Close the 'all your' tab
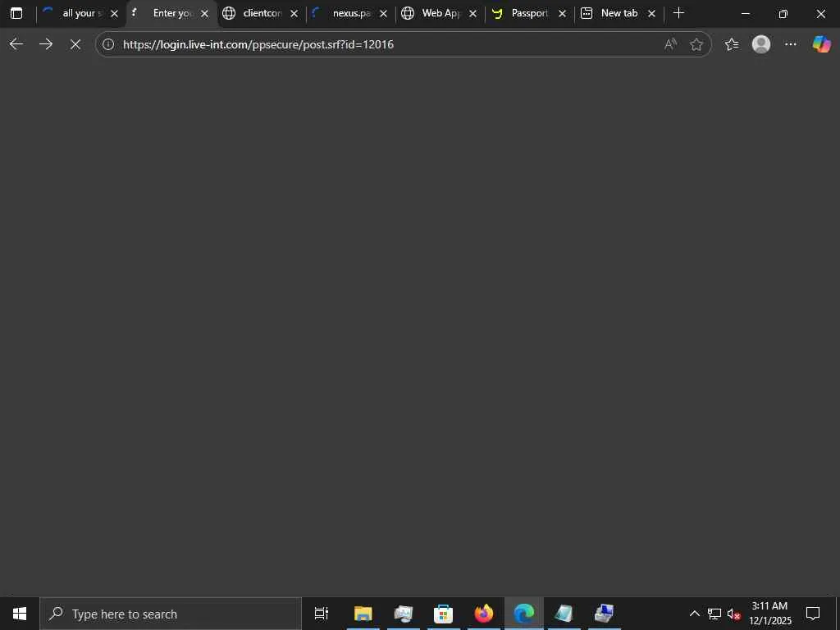The width and height of the screenshot is (840, 630). (114, 14)
